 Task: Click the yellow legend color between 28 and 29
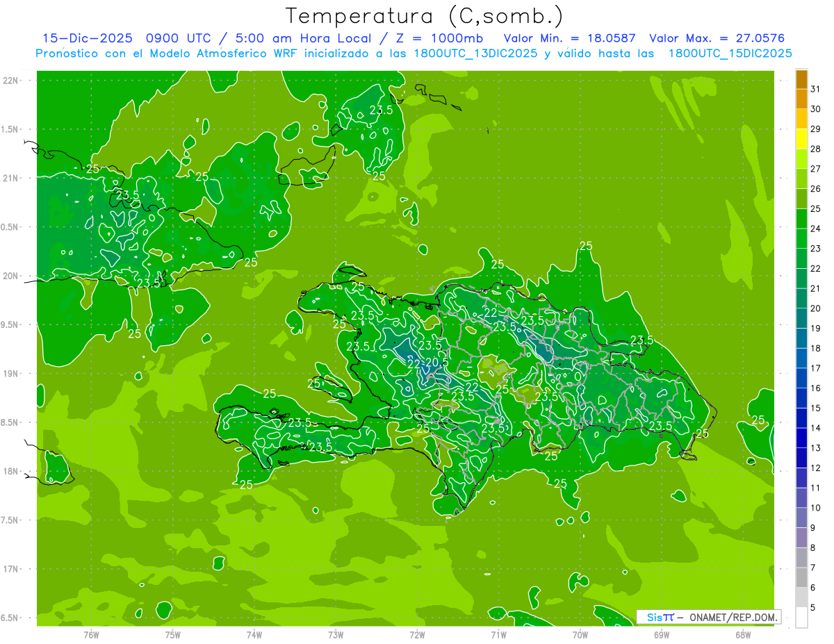point(801,139)
